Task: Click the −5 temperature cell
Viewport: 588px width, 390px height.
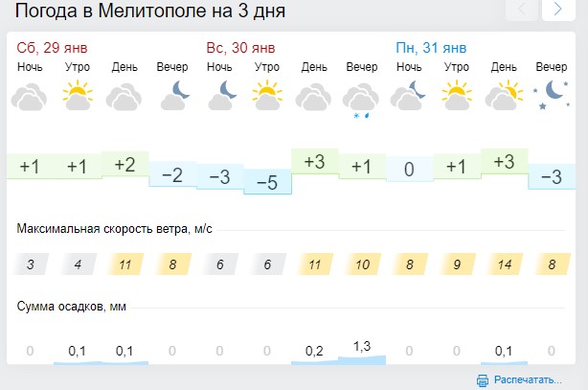Action: [267, 182]
